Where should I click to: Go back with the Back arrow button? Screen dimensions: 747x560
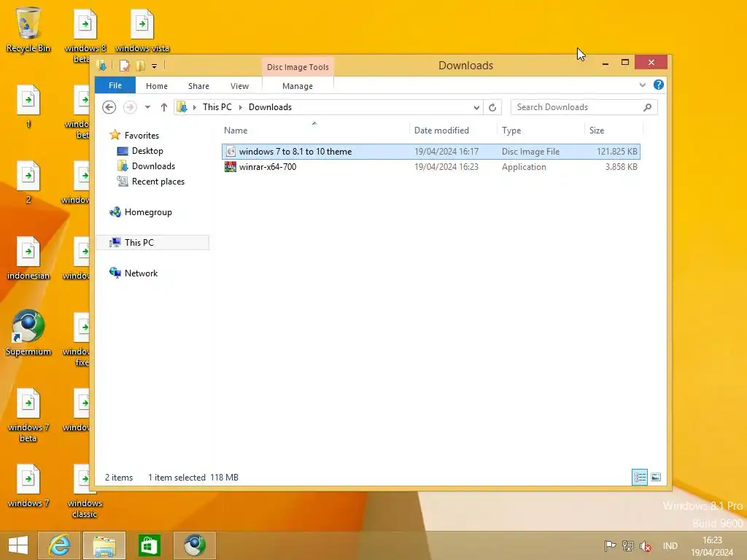pos(109,107)
